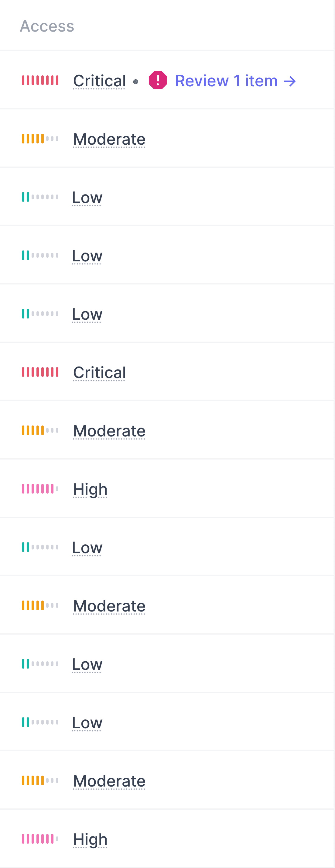Image resolution: width=335 pixels, height=868 pixels.
Task: Click the arrow beside Review 1 item
Action: [x=289, y=81]
